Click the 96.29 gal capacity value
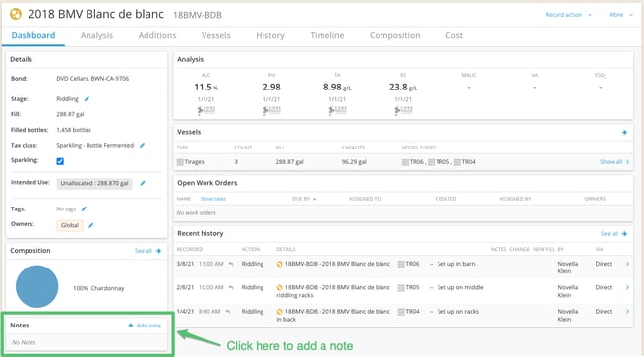The height and width of the screenshot is (357, 644). [x=354, y=162]
